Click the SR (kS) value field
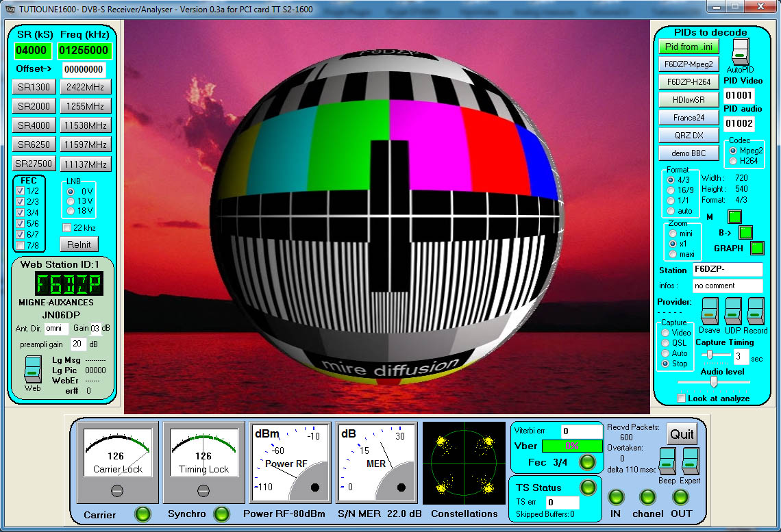Image resolution: width=781 pixels, height=532 pixels. (x=32, y=50)
